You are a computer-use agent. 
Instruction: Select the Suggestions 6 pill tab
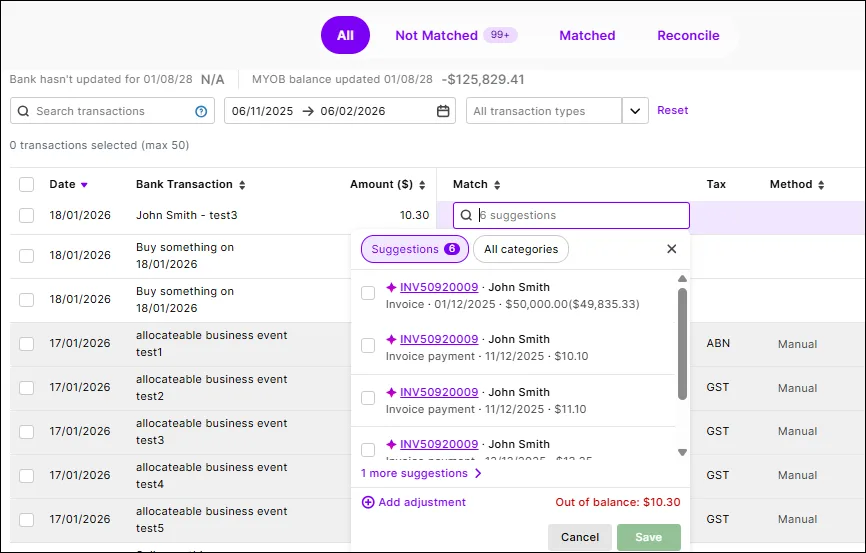click(x=415, y=249)
